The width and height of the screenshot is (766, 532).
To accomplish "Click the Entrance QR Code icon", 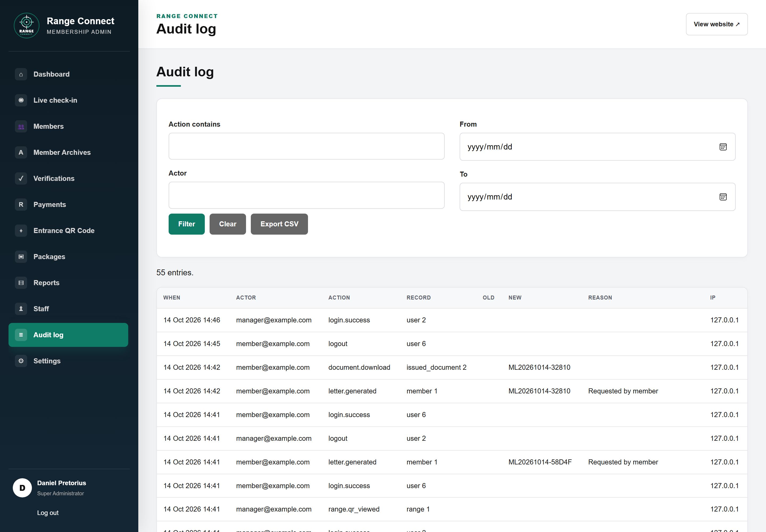I will click(x=21, y=231).
